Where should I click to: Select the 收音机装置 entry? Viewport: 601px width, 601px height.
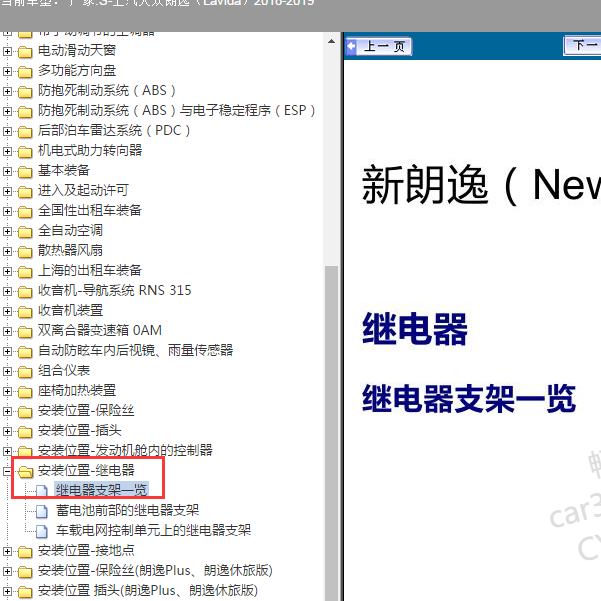[x=70, y=310]
